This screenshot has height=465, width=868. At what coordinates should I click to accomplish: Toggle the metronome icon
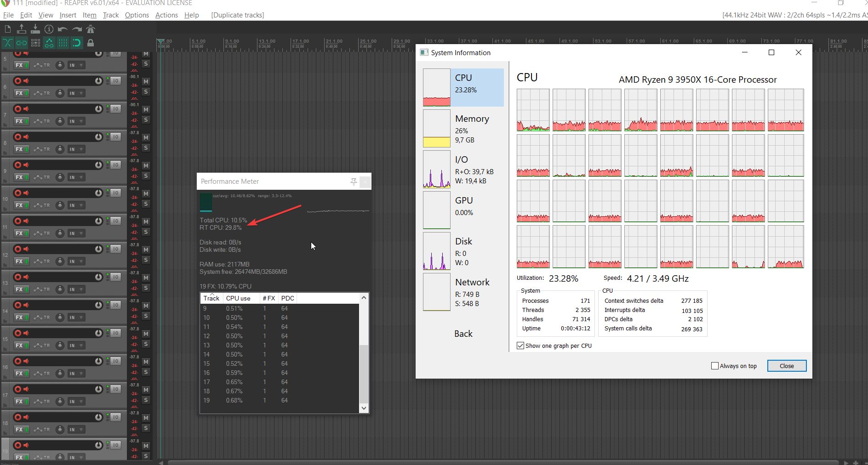pos(91,29)
